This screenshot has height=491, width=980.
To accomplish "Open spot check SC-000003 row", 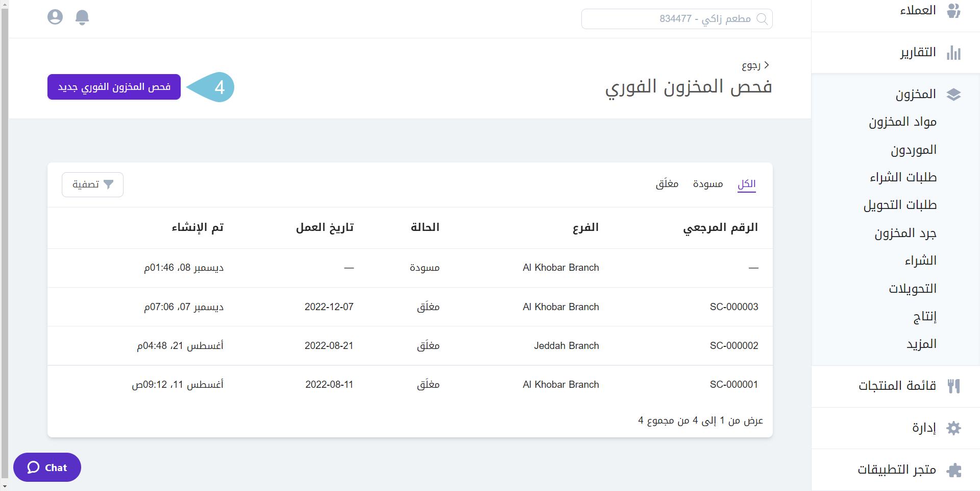I will coord(733,307).
